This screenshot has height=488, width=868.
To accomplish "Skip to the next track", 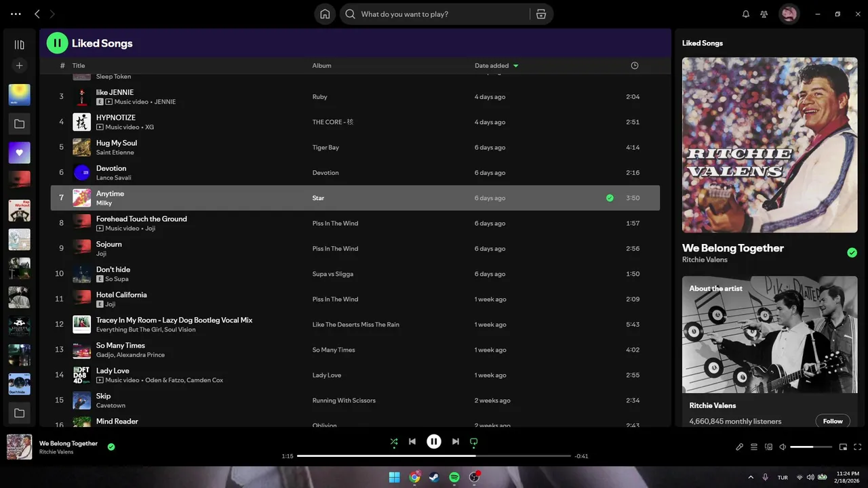I will click(456, 442).
